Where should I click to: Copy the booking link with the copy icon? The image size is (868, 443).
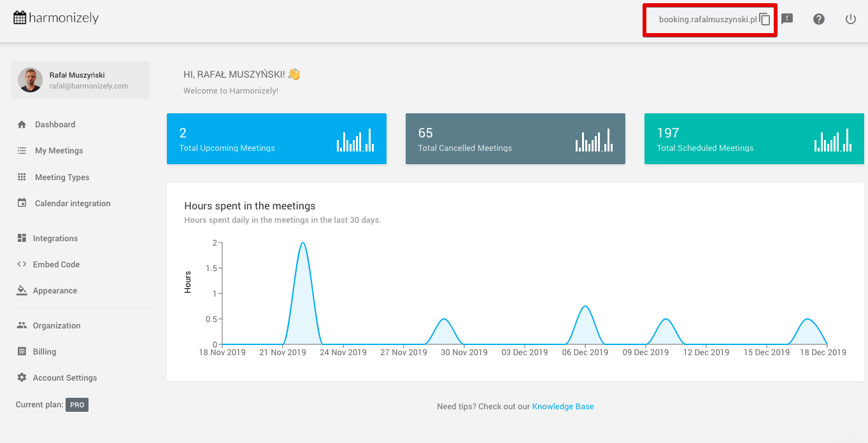point(765,19)
